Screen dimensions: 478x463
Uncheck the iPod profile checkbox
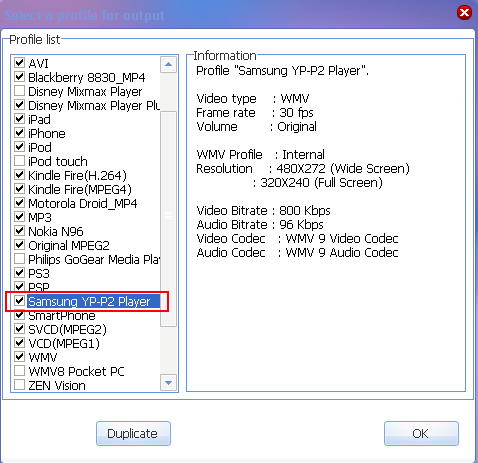20,146
